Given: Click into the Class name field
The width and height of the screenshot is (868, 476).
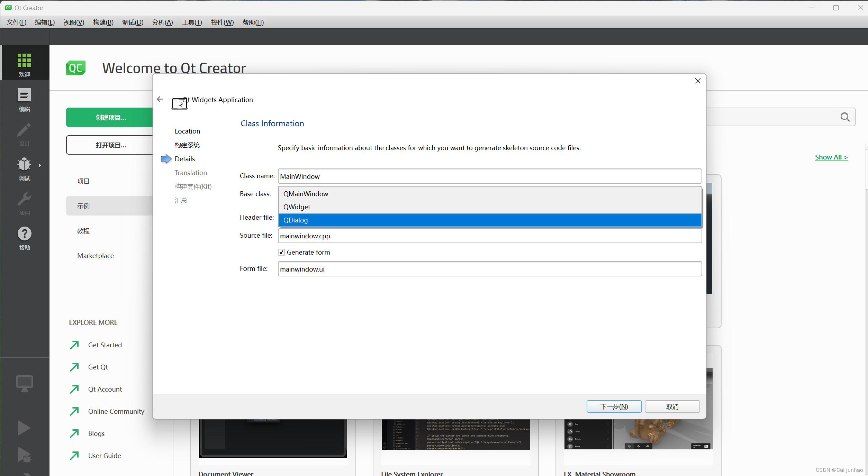Looking at the screenshot, I should [x=490, y=176].
